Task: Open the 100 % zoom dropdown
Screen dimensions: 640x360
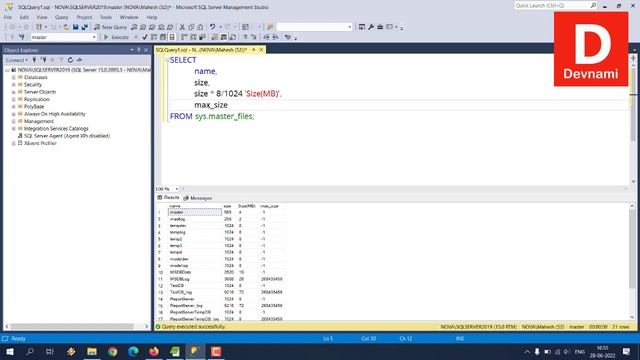Action: click(x=176, y=189)
